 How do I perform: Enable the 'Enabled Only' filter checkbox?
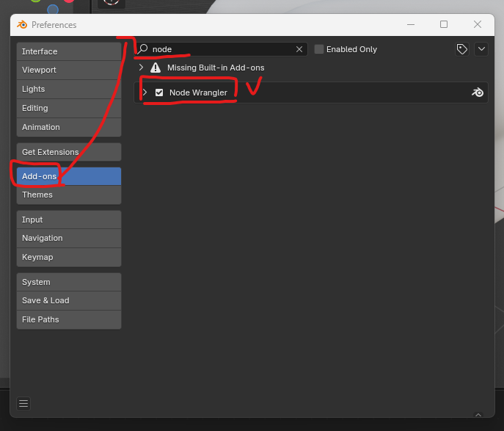[x=319, y=49]
